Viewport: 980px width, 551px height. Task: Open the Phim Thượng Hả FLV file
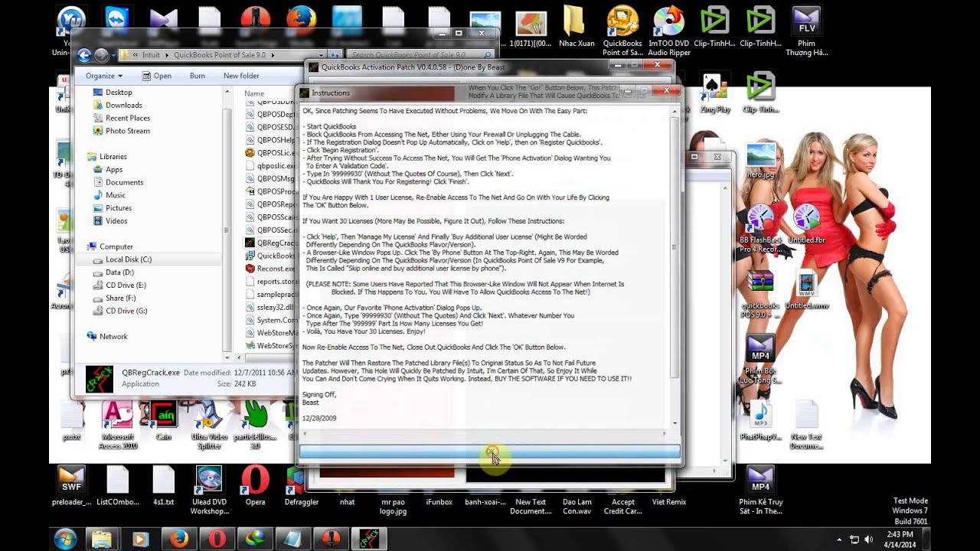point(806,32)
